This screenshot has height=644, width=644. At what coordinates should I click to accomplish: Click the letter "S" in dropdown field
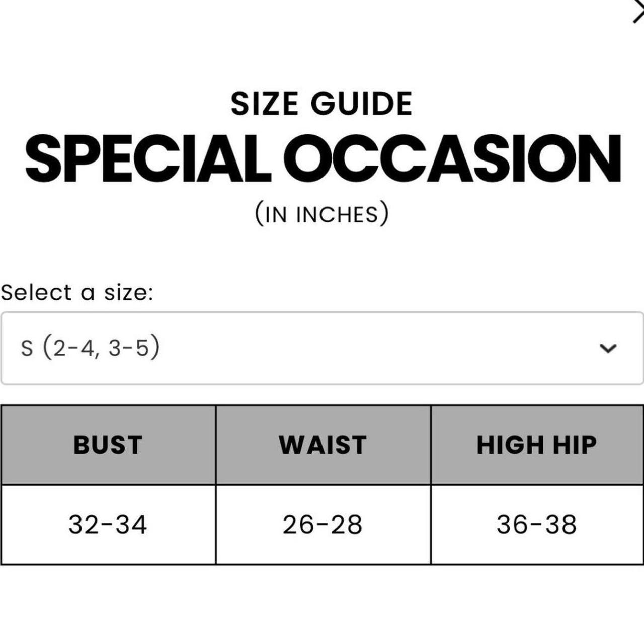click(27, 348)
